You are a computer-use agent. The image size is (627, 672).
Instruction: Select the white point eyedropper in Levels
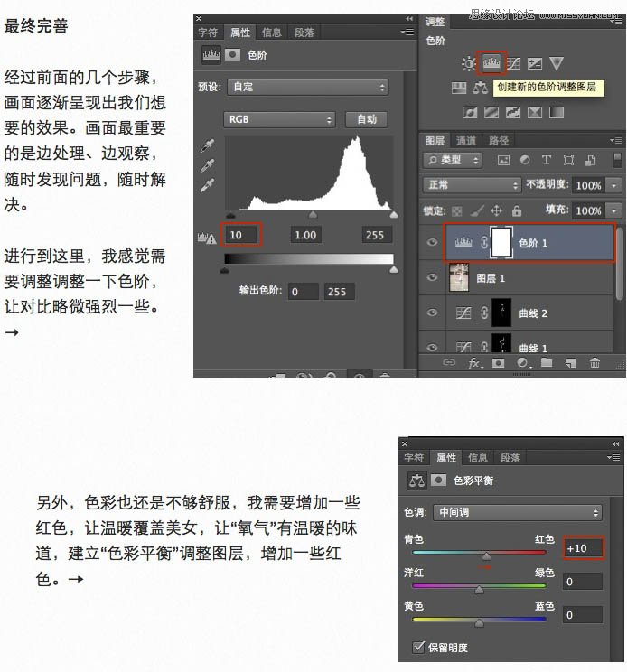pyautogui.click(x=208, y=185)
